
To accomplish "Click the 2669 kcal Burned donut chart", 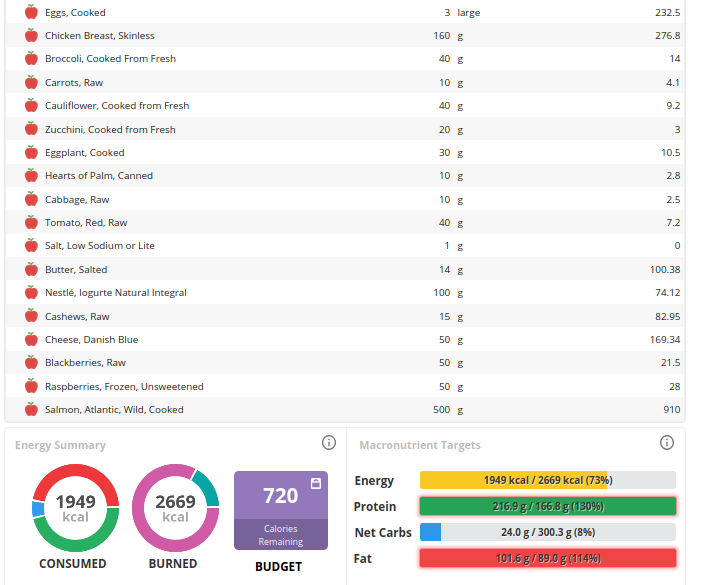I will pos(175,508).
